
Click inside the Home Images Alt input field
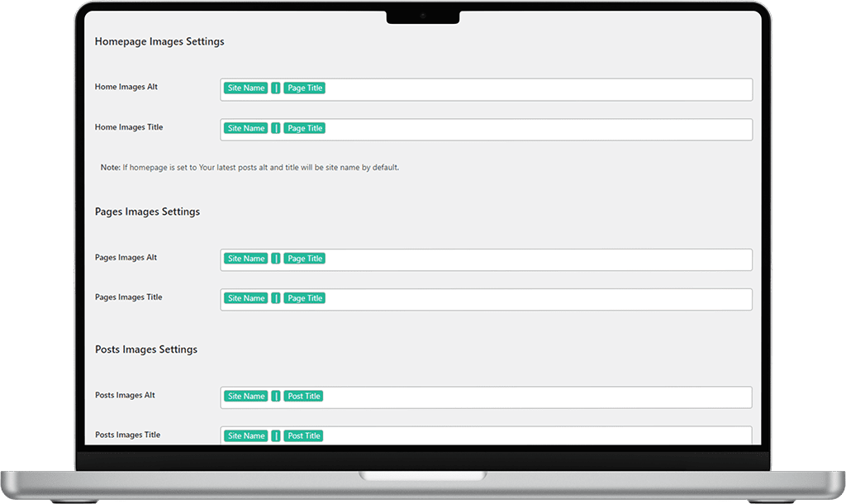click(537, 88)
